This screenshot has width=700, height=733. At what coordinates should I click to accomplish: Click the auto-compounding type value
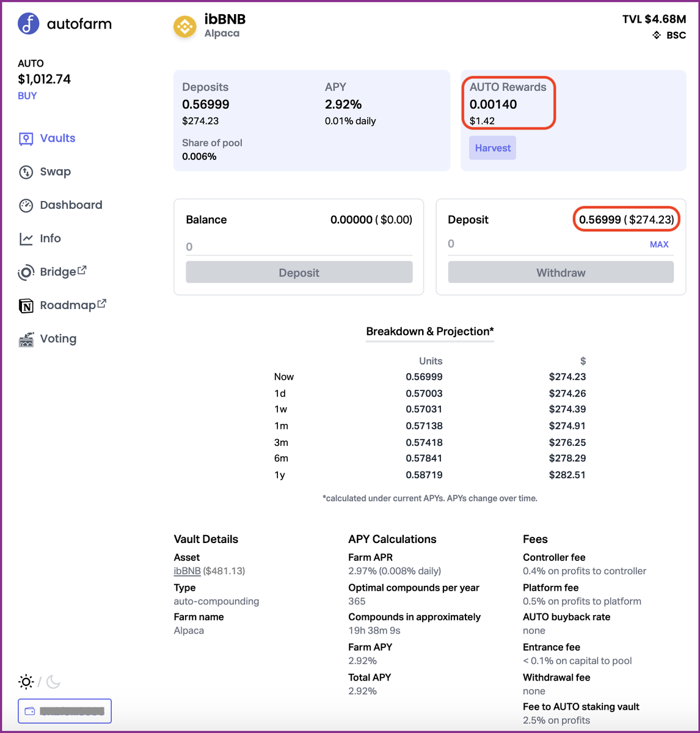[x=216, y=601]
